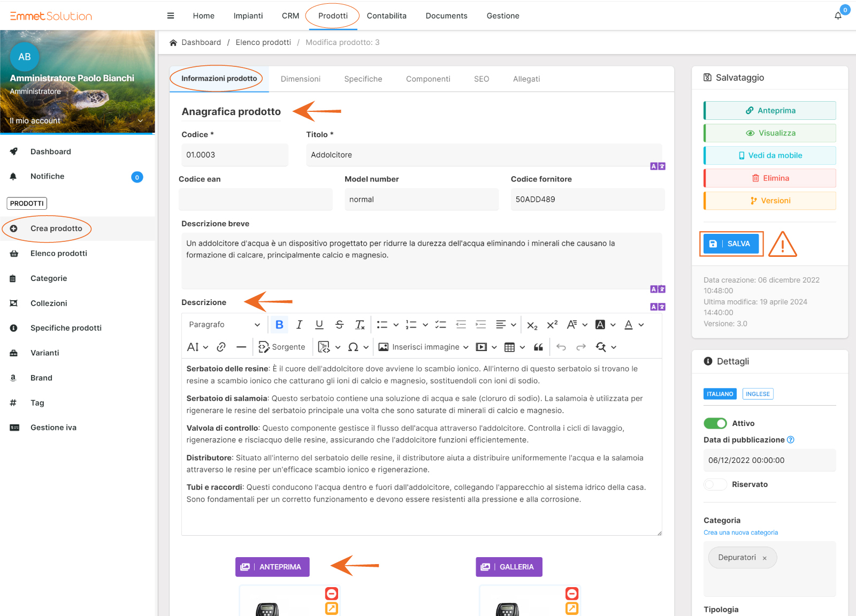Switch the details language to INGLESE
856x616 pixels.
click(x=758, y=394)
